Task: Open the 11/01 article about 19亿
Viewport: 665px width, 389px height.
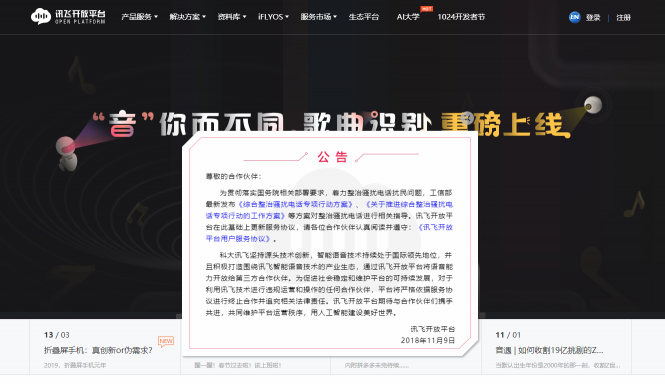Action: [549, 350]
